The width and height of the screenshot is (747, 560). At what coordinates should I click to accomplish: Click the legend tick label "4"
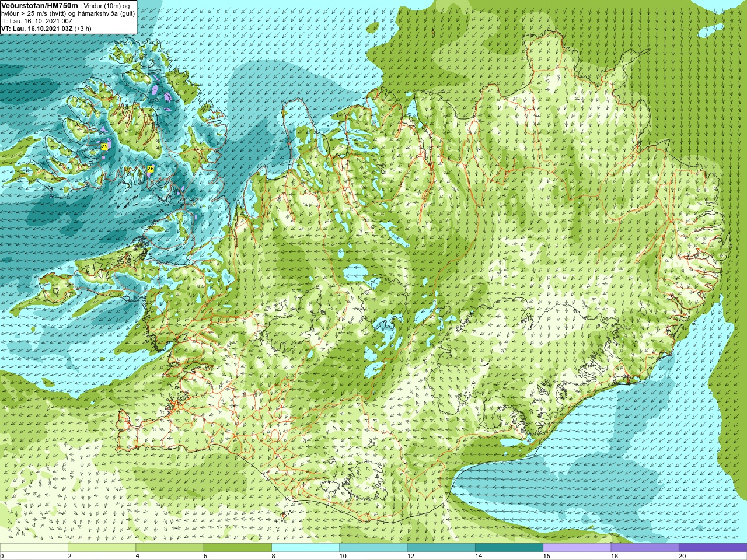[137, 556]
